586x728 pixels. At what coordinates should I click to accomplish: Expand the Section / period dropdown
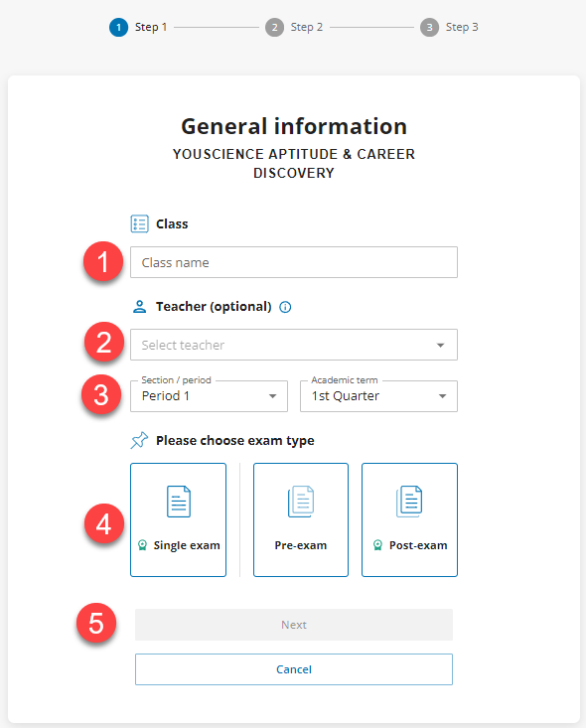(209, 396)
